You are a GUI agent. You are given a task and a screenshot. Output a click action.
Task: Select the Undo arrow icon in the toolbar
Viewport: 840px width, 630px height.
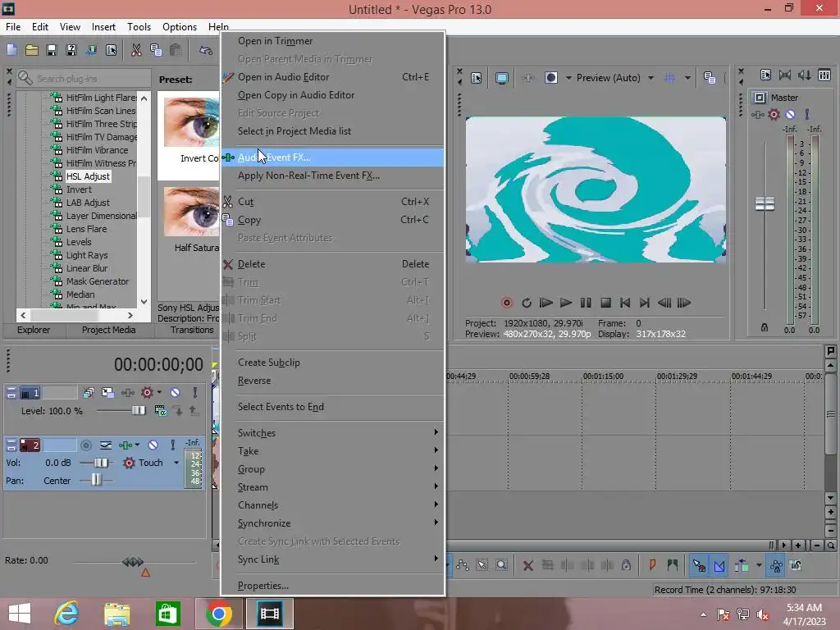206,50
